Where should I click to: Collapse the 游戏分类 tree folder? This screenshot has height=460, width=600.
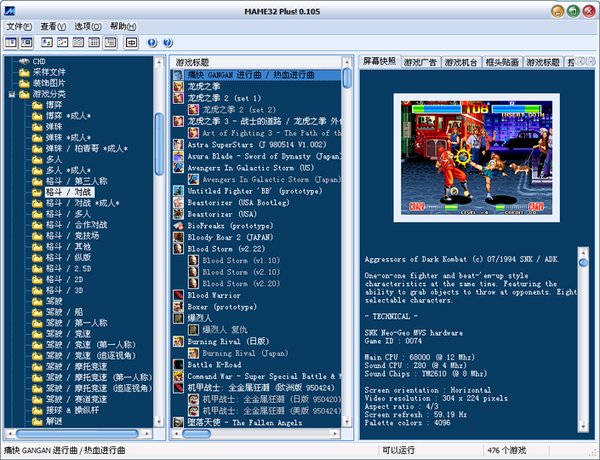[12, 94]
